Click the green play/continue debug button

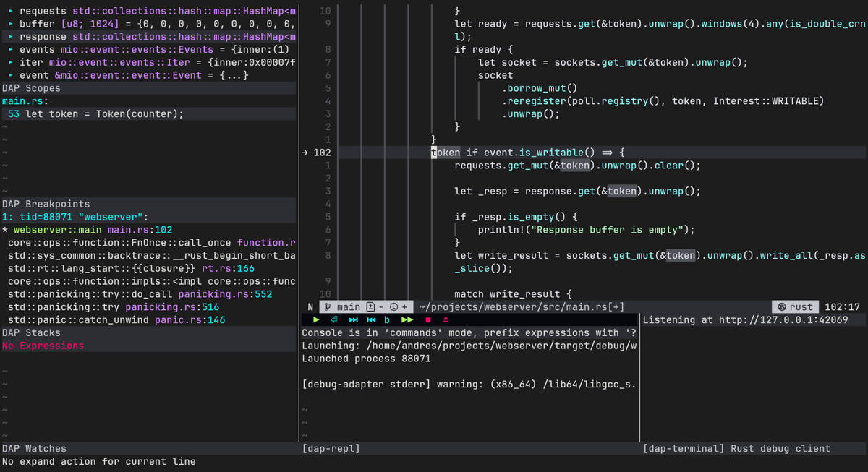tap(316, 319)
